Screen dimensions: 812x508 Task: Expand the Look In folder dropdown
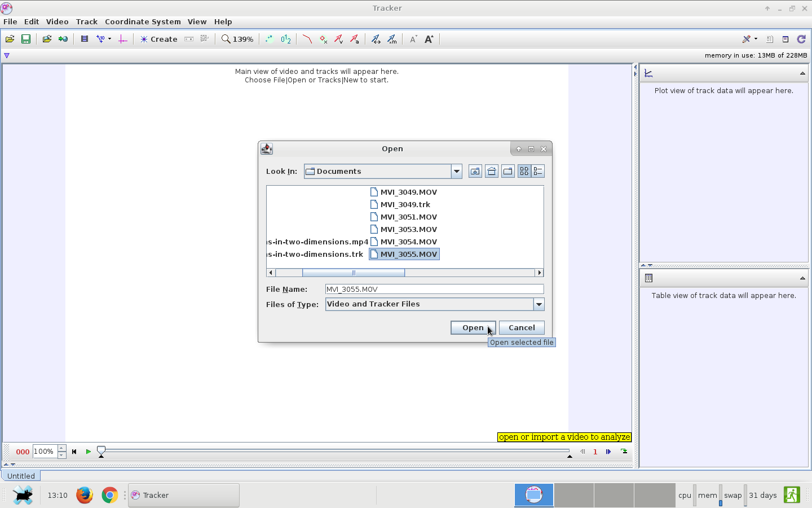(x=456, y=172)
